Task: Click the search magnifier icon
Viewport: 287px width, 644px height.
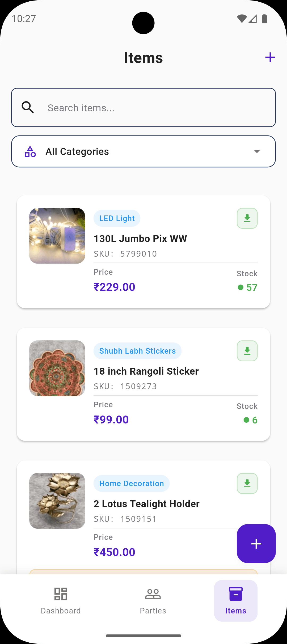Action: [x=28, y=108]
